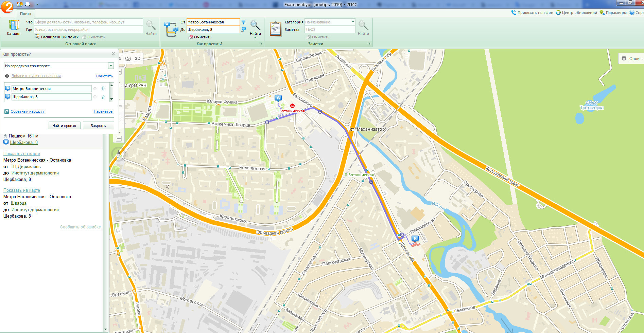Remove point A with its clear icon

[x=95, y=89]
